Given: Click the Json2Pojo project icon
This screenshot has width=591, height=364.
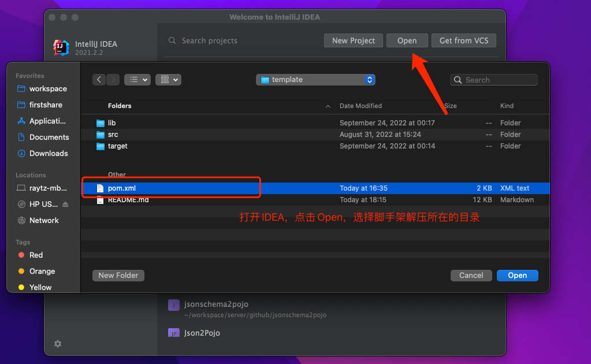Looking at the screenshot, I should [x=174, y=333].
